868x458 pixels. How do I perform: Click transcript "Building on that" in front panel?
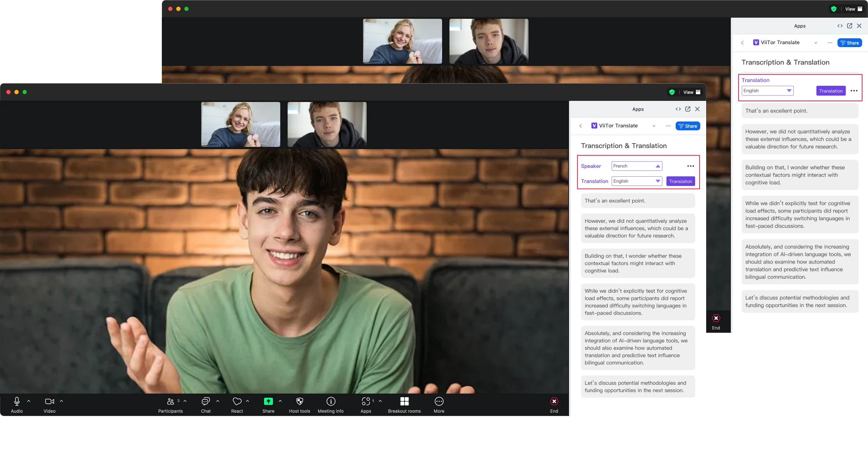638,263
